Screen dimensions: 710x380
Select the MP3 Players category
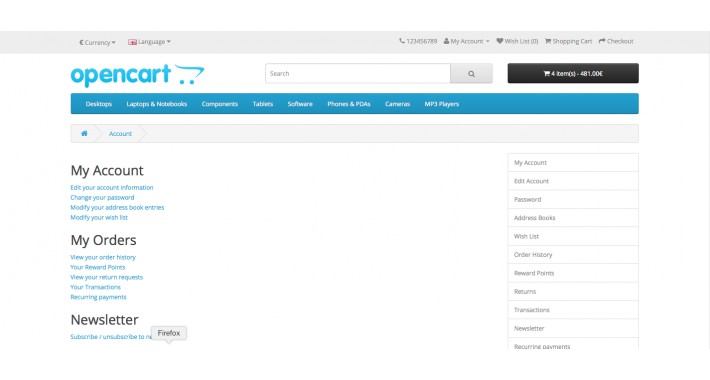click(441, 104)
